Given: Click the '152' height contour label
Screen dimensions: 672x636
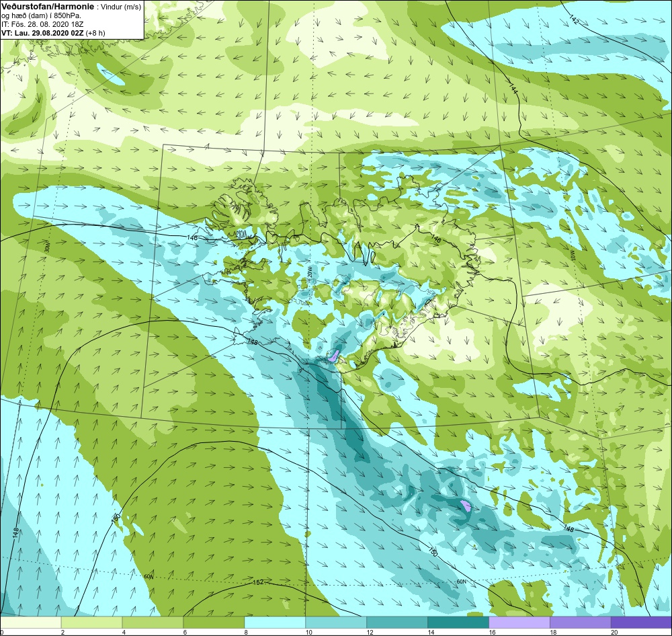Looking at the screenshot, I should click(x=258, y=582).
